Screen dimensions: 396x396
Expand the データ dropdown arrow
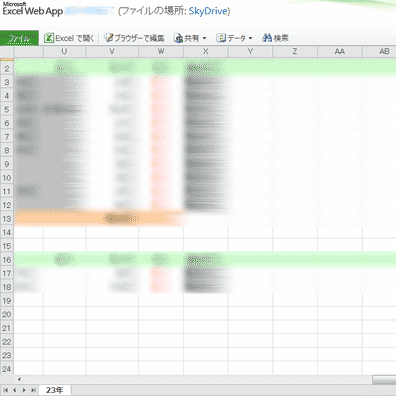coord(250,38)
